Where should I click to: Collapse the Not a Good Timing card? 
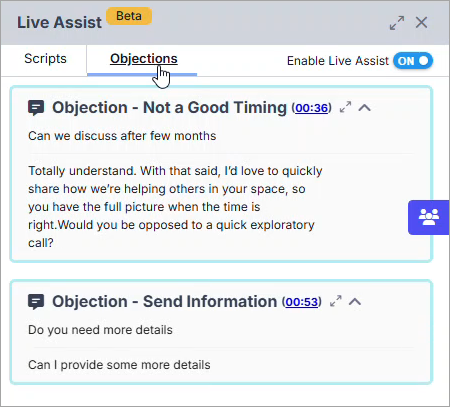coord(365,108)
